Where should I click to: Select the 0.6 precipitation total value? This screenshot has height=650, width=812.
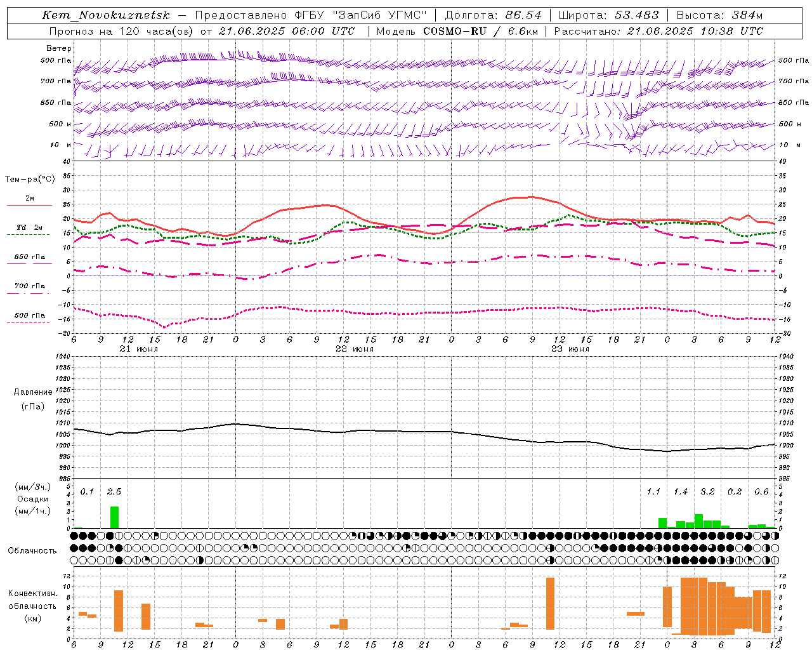(x=761, y=491)
